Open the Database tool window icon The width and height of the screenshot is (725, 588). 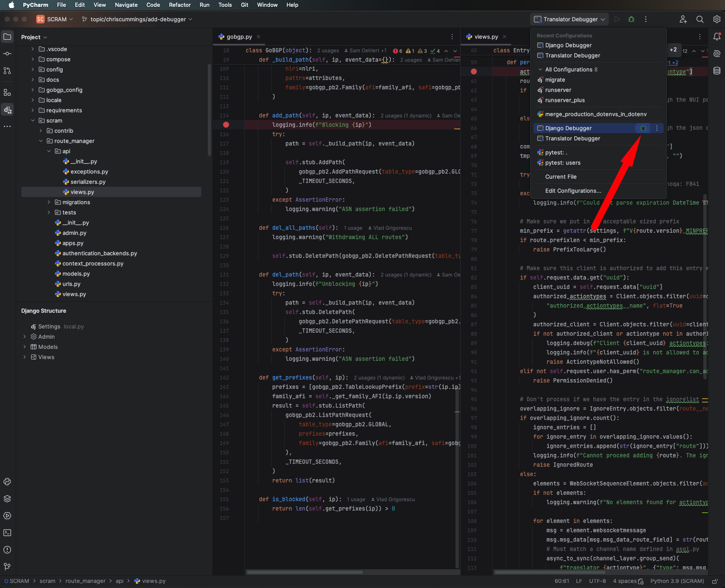click(717, 71)
